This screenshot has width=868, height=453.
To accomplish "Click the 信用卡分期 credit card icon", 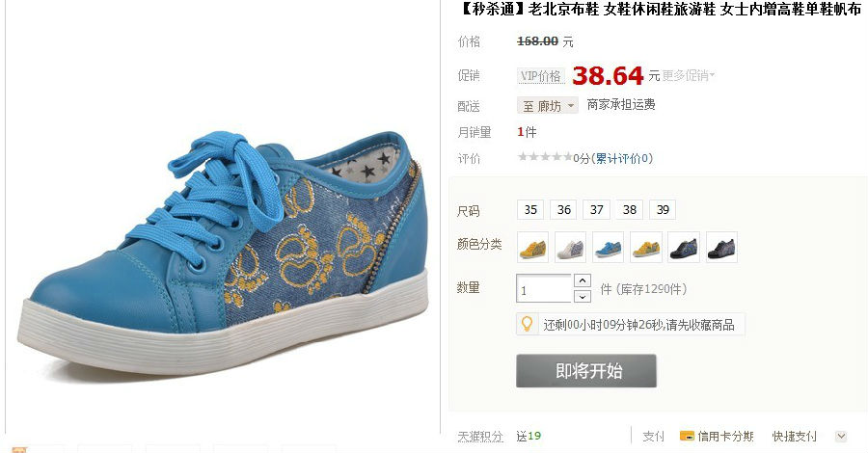I will [687, 436].
